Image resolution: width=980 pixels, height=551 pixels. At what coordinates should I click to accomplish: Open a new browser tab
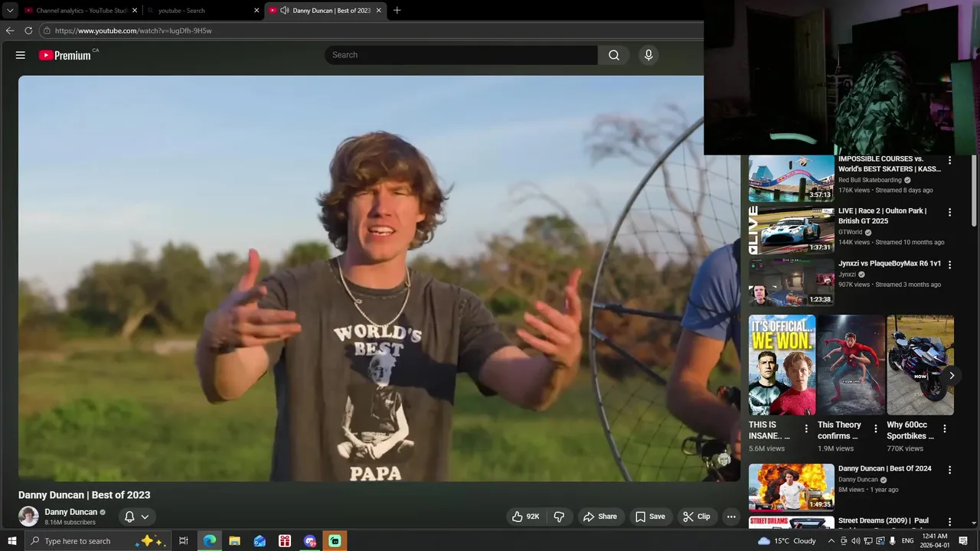pyautogui.click(x=397, y=11)
